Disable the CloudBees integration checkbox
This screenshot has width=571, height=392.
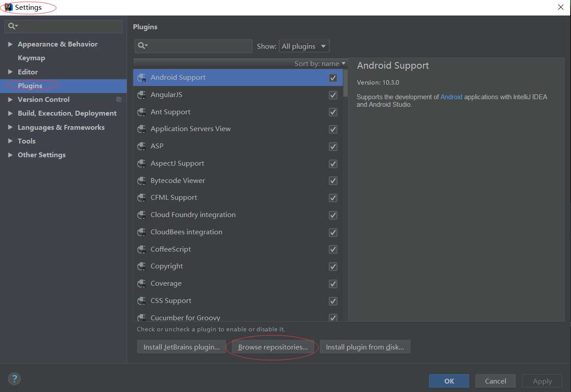point(333,233)
